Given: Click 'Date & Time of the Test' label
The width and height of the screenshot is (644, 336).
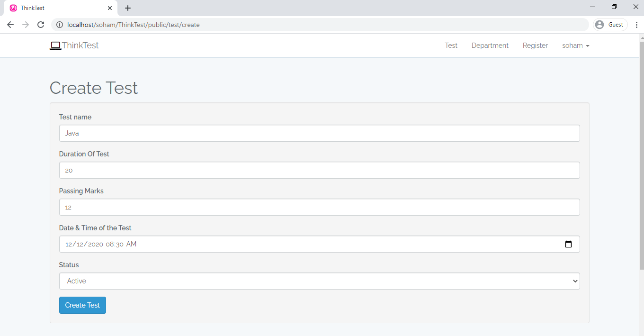Looking at the screenshot, I should [95, 228].
